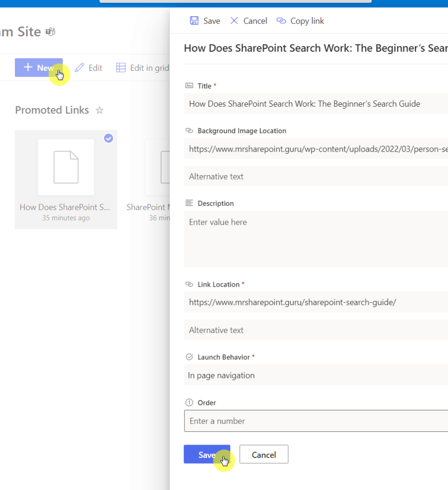Click the Background Image Location URL field
This screenshot has width=448, height=490.
point(316,149)
